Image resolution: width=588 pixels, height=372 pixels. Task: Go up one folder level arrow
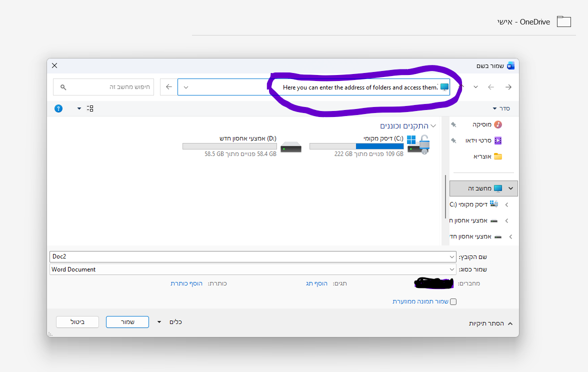click(x=461, y=87)
